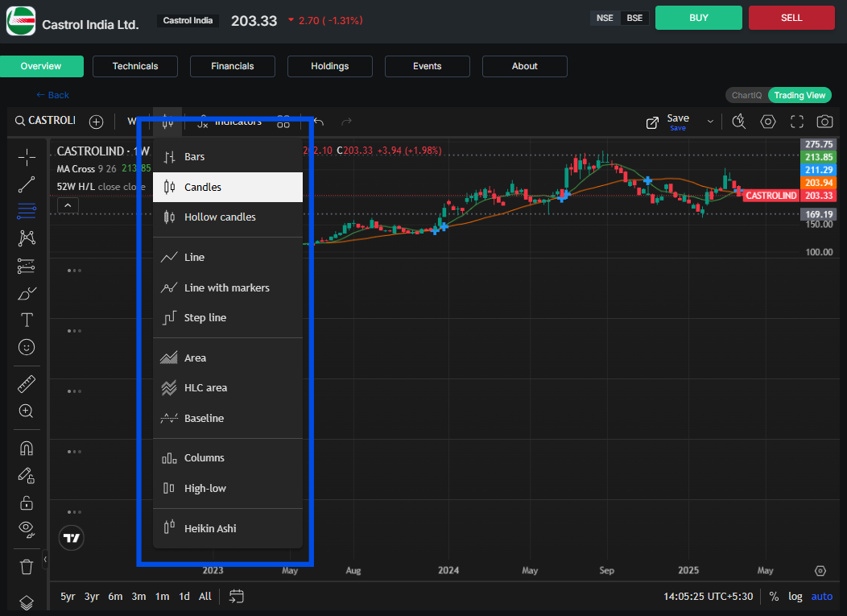Choose Columns chart style
The image size is (847, 616).
coord(227,458)
